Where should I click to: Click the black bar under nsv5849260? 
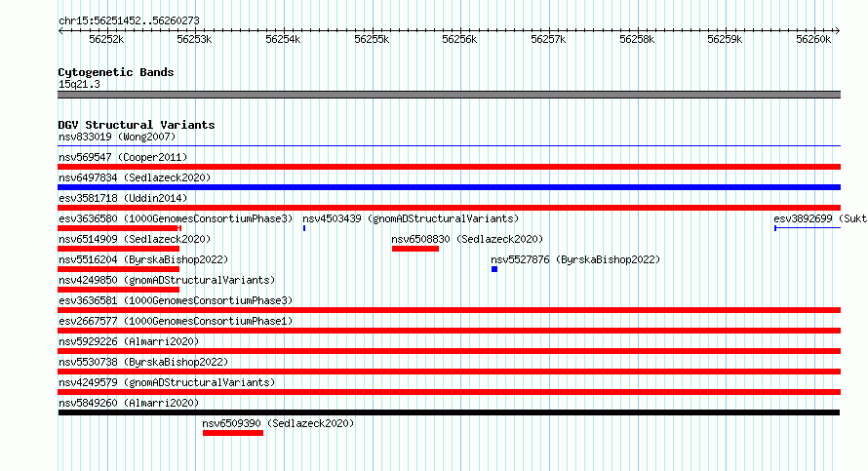tap(449, 412)
